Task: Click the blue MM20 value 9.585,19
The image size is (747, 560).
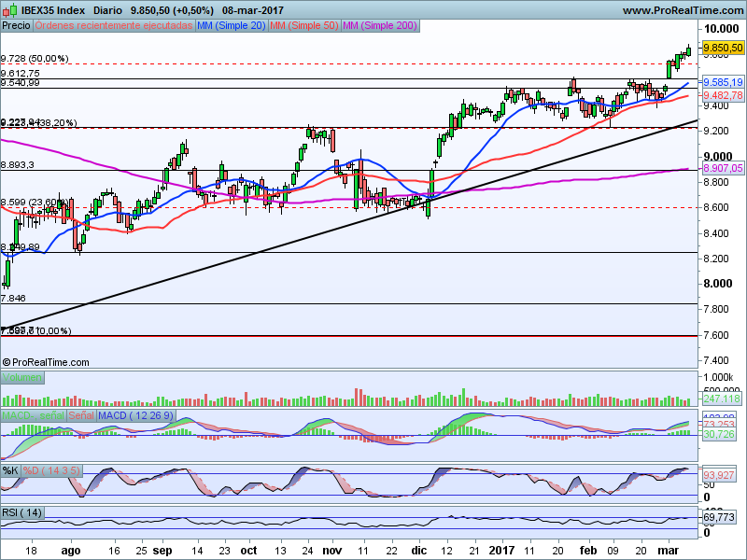Action: (x=723, y=82)
